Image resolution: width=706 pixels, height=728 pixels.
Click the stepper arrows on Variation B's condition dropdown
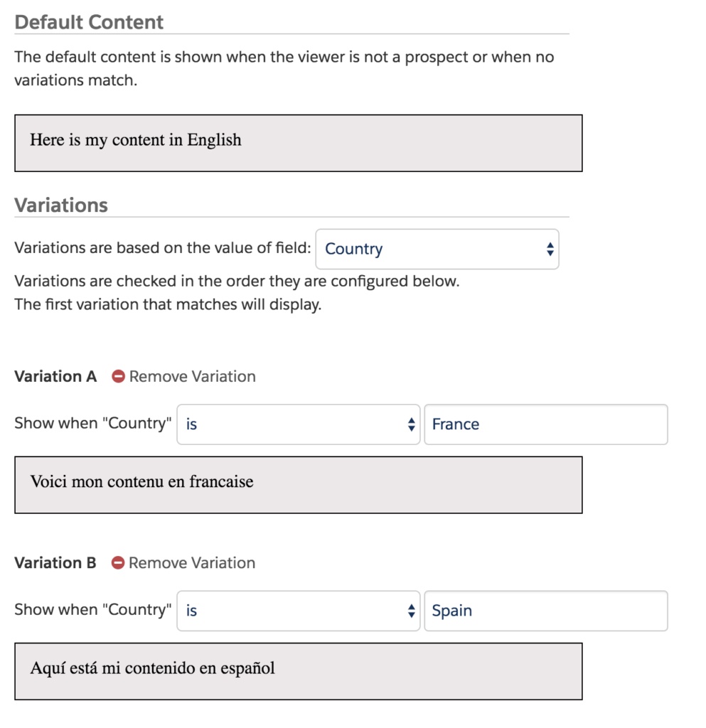411,610
